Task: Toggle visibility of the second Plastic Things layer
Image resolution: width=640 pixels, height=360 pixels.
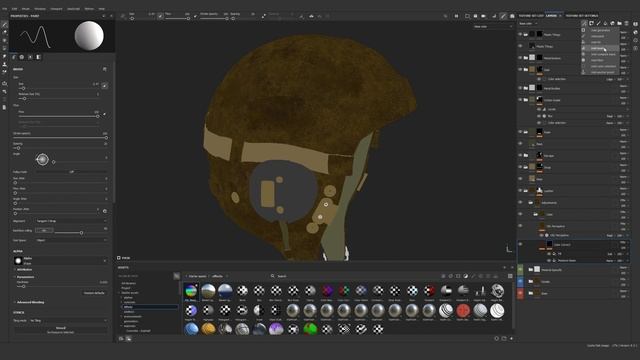Action: 520,46
